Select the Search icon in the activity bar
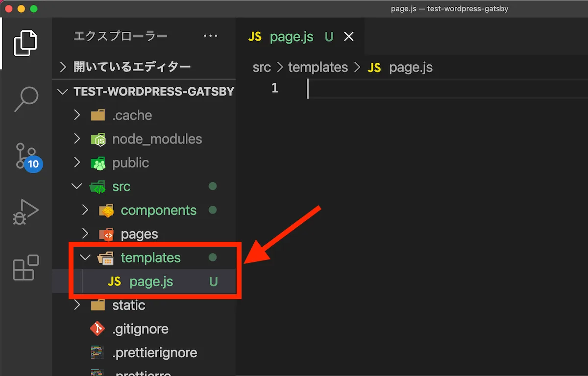 (24, 99)
